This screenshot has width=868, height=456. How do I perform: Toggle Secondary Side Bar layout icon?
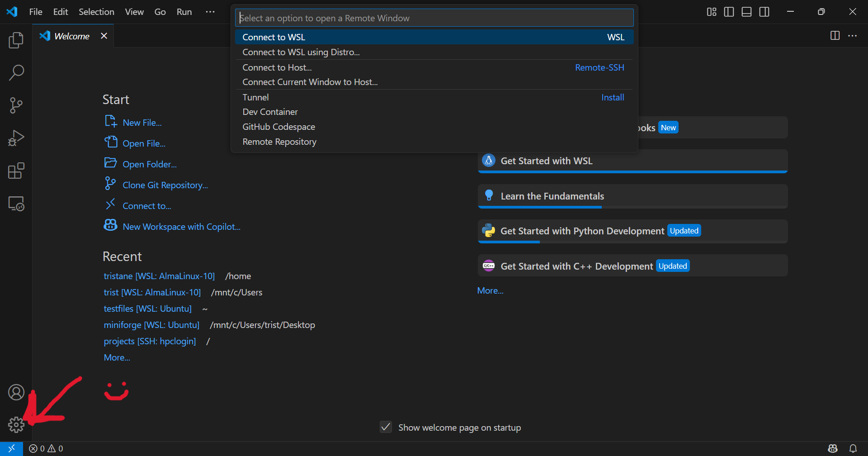tap(764, 12)
